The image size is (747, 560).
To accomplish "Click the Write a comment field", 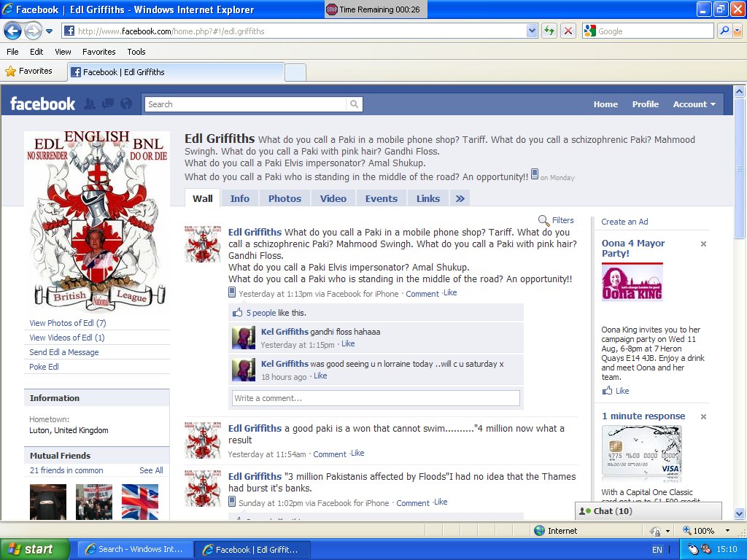I will pos(376,398).
